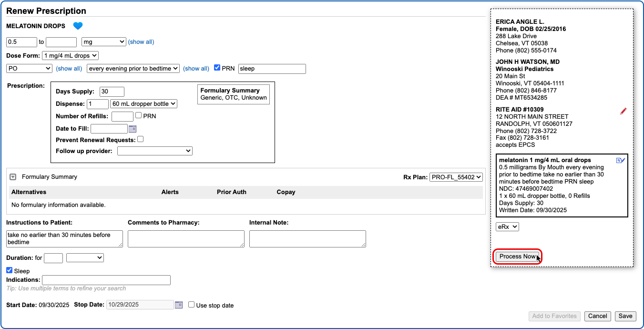Untick the Sleep indication checkbox
The width and height of the screenshot is (644, 329).
click(10, 270)
